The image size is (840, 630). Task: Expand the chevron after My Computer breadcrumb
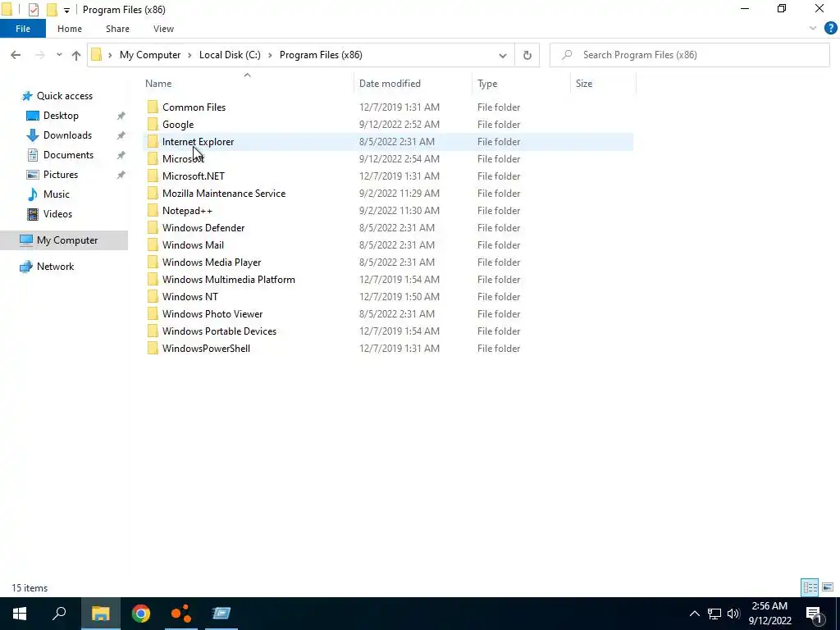pyautogui.click(x=189, y=55)
